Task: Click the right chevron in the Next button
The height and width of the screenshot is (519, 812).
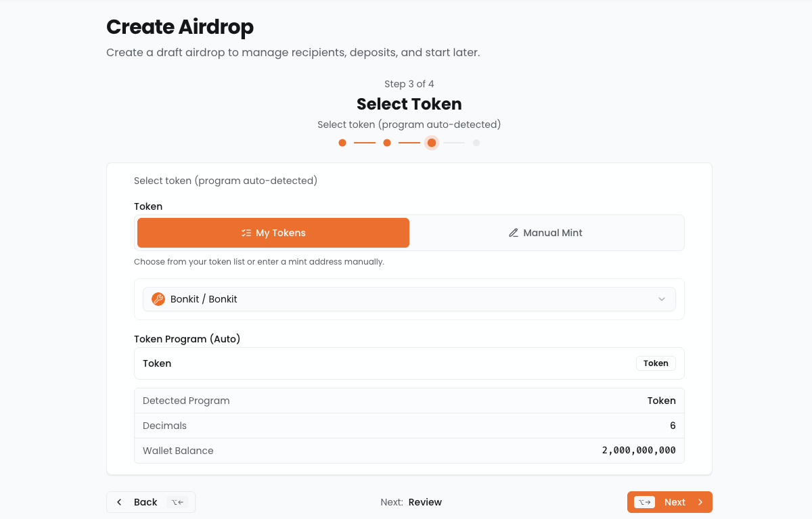Action: [700, 502]
